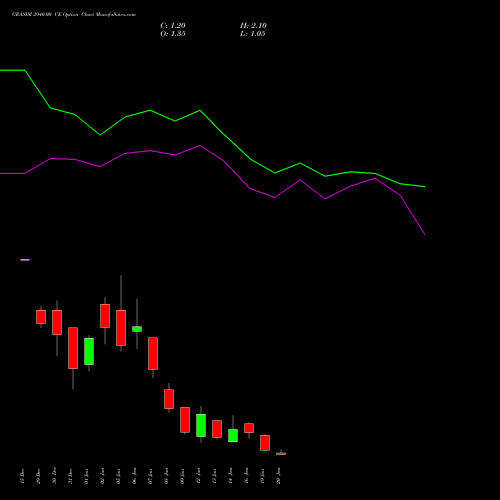This screenshot has height=500, width=500.
Task: Click the '12 Jan' date label
Action: click(x=198, y=476)
